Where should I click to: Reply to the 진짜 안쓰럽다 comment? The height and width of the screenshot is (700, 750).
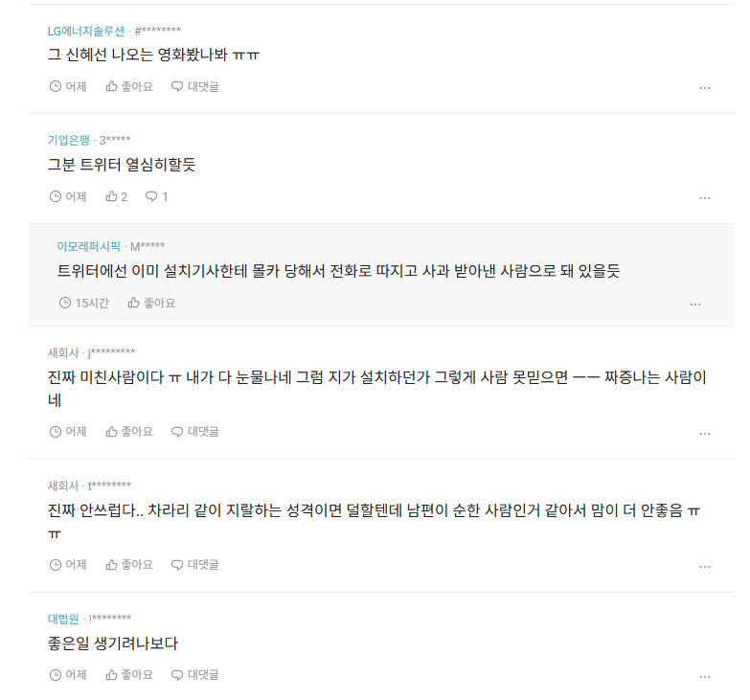point(195,565)
